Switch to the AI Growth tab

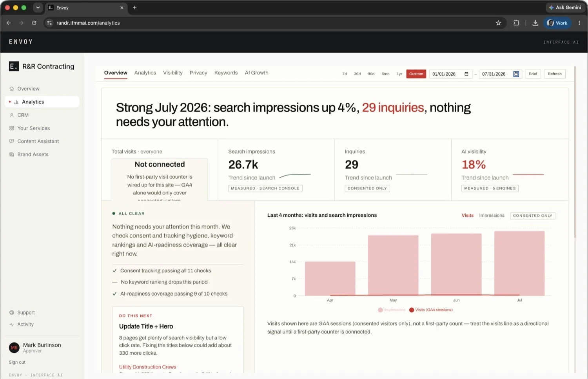click(256, 73)
